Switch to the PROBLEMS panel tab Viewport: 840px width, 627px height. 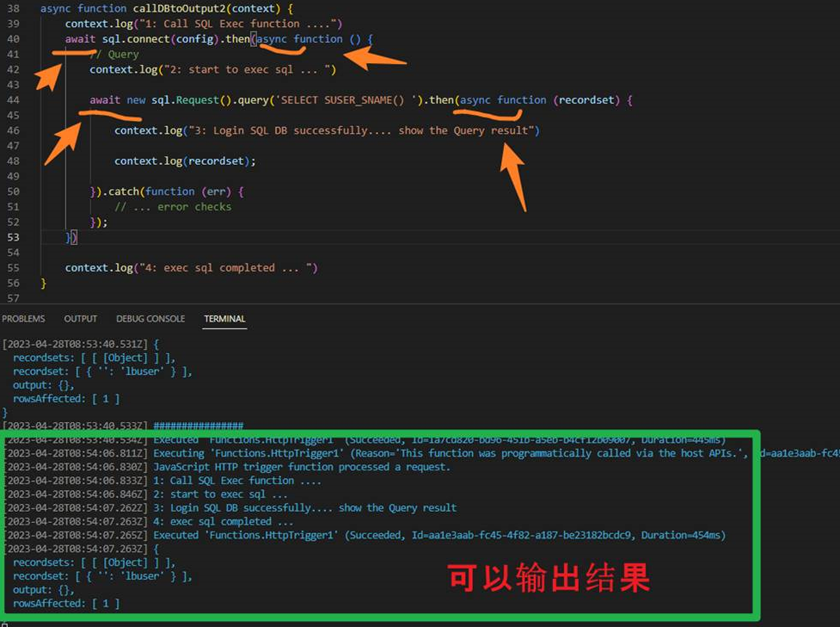point(24,319)
